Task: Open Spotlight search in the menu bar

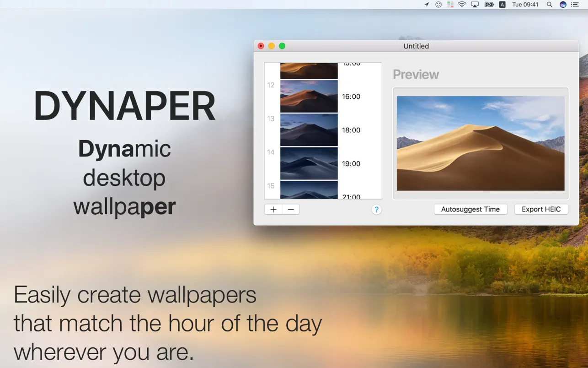Action: pos(550,5)
